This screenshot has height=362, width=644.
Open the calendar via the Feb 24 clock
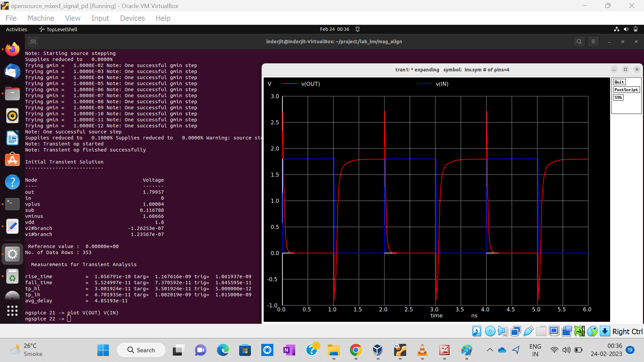334,29
